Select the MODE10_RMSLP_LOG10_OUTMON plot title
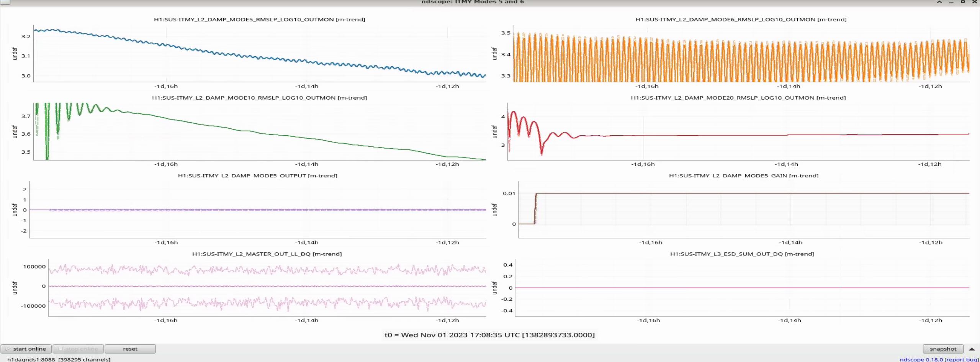The width and height of the screenshot is (980, 362). click(259, 98)
